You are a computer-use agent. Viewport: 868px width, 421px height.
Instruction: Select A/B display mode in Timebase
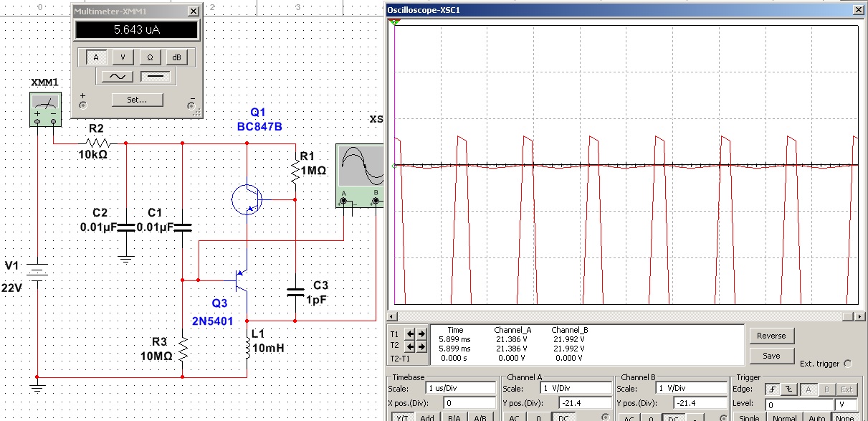click(x=481, y=417)
